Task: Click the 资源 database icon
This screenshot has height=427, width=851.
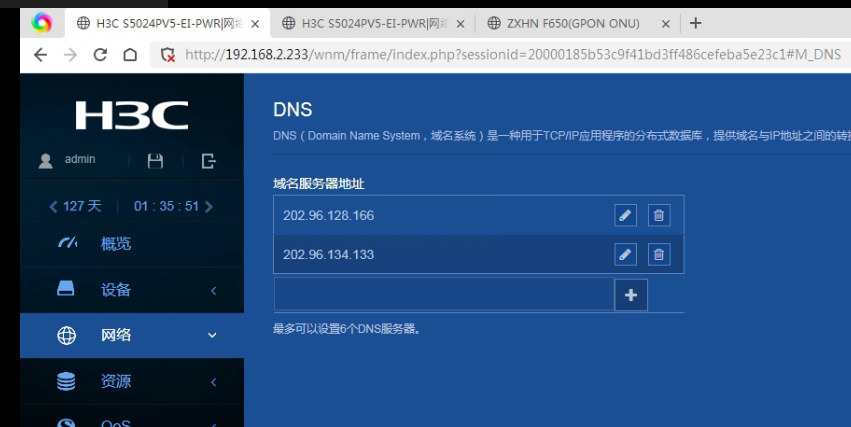Action: click(66, 381)
